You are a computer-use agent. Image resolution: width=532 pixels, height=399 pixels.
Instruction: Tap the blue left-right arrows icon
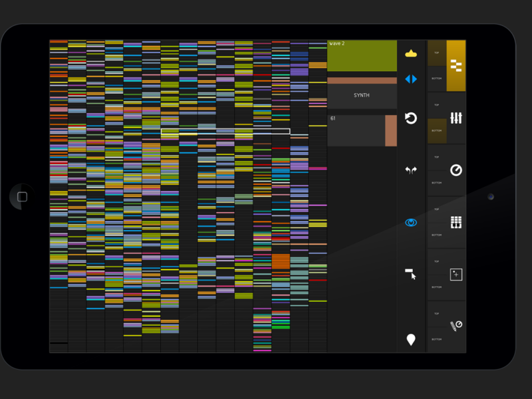(411, 79)
